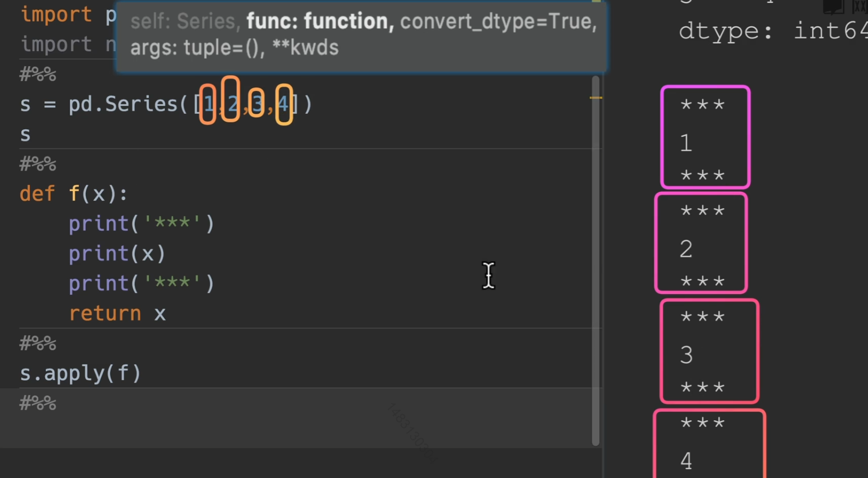Click number 4 in the pd.Series list
This screenshot has width=868, height=478.
point(283,104)
